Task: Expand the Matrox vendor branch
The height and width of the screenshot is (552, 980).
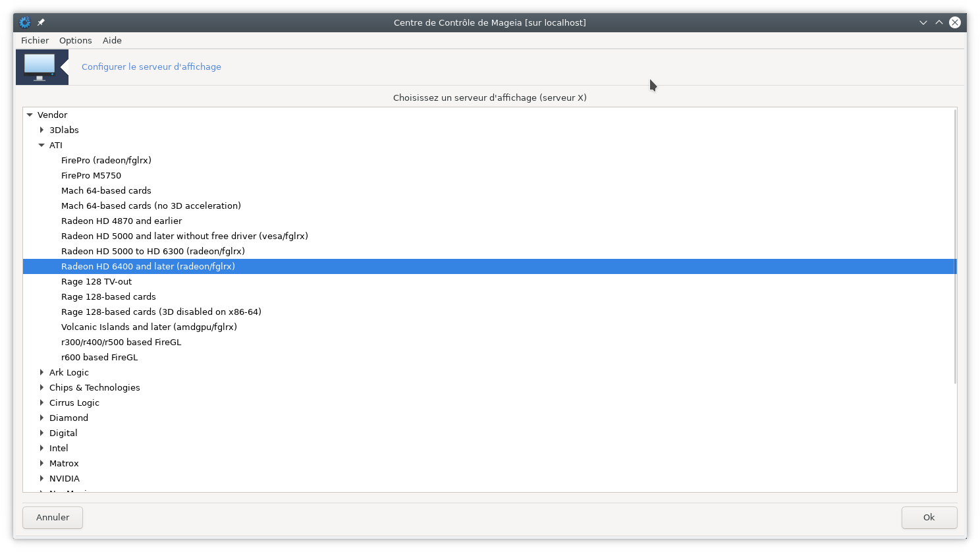Action: pos(41,463)
